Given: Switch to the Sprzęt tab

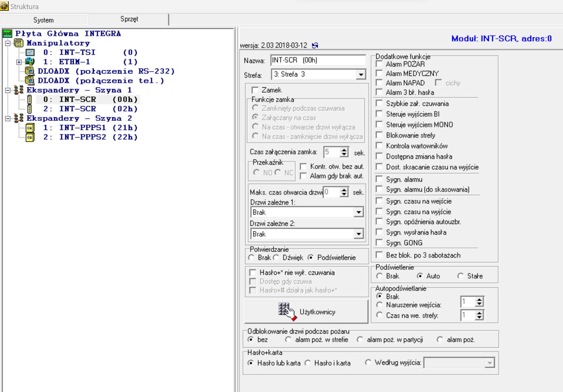Looking at the screenshot, I should 129,19.
